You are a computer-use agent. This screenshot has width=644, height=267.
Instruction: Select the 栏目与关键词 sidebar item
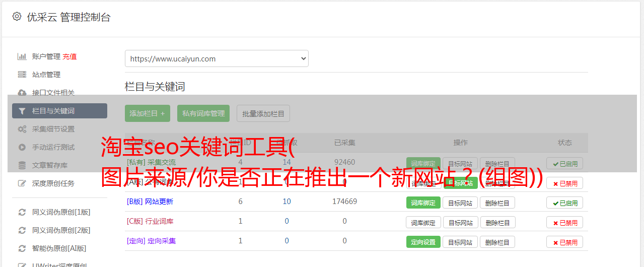coord(59,111)
